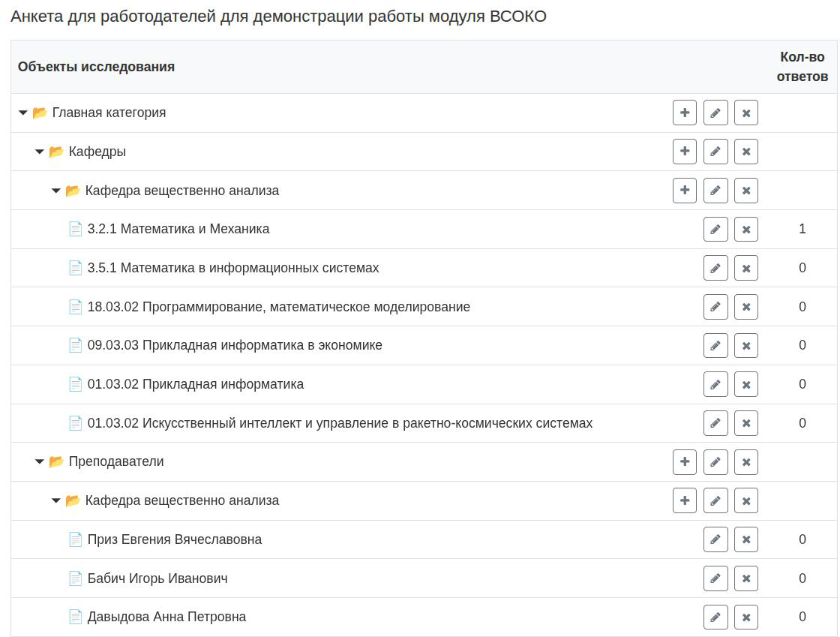Image resolution: width=840 pixels, height=637 pixels.
Task: Edit the entry Приз Евгения Вячеславовна
Action: click(715, 539)
